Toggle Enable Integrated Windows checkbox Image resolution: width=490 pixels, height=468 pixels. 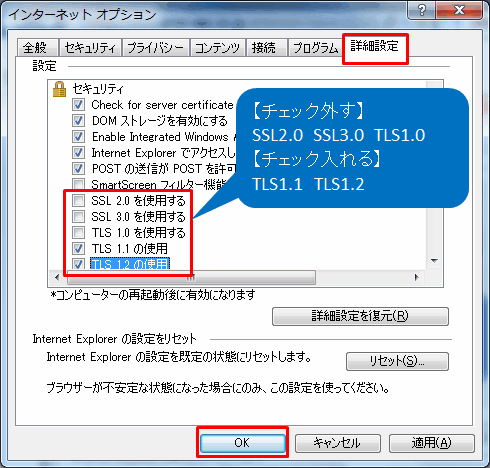tap(78, 137)
